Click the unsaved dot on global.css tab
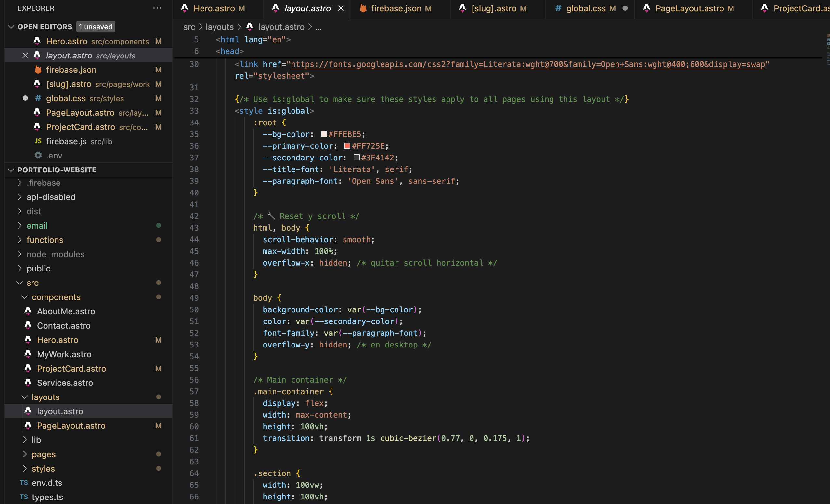830x504 pixels. coord(625,8)
